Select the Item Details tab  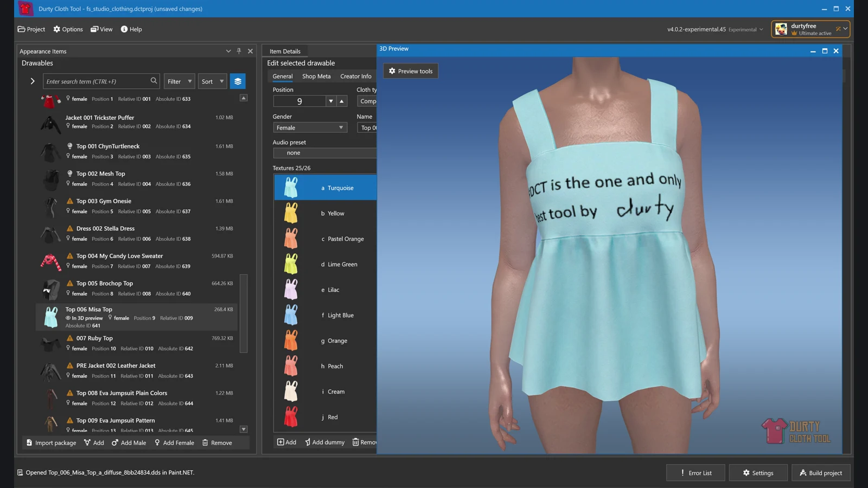coord(285,51)
